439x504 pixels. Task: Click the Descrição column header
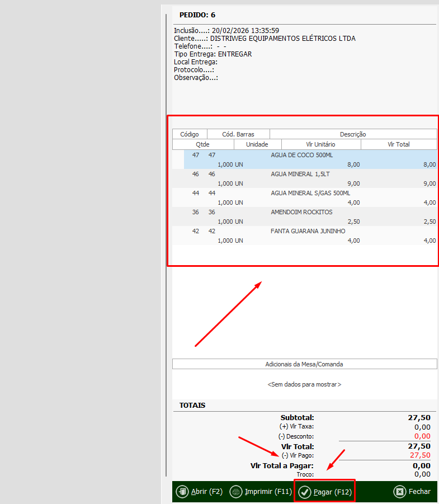pyautogui.click(x=353, y=134)
